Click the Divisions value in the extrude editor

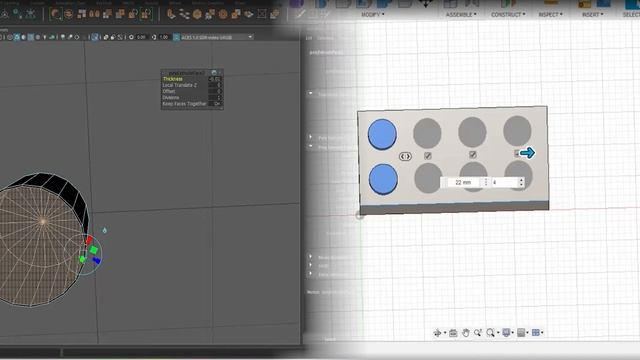[x=215, y=98]
